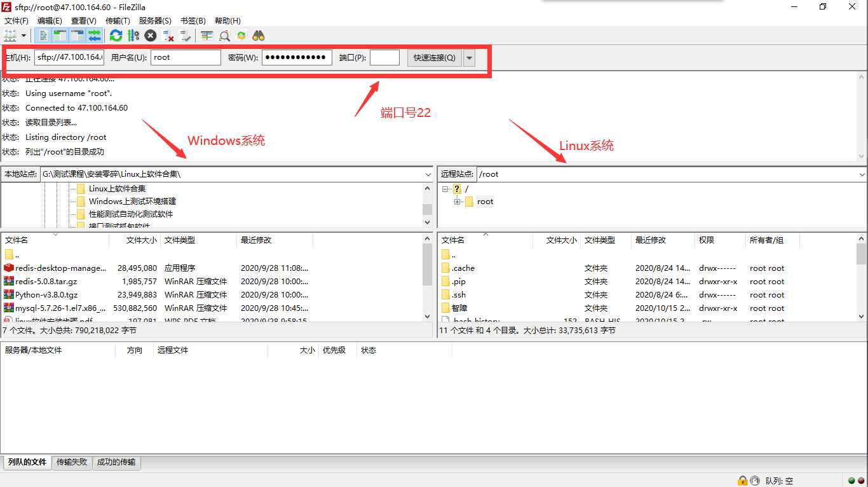The height and width of the screenshot is (487, 868).
Task: Click the local file list vertical scrollbar
Action: (428, 277)
